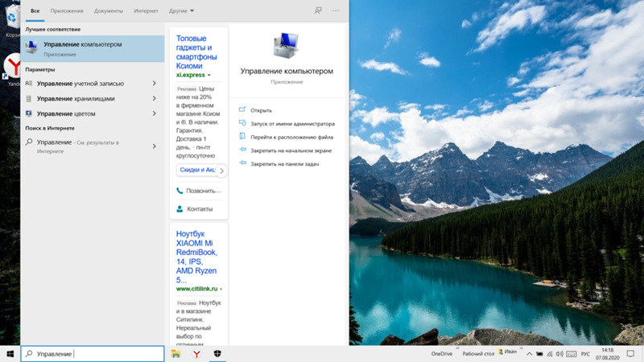The width and height of the screenshot is (644, 362).
Task: Click the volume speaker tray icon
Action: click(559, 354)
